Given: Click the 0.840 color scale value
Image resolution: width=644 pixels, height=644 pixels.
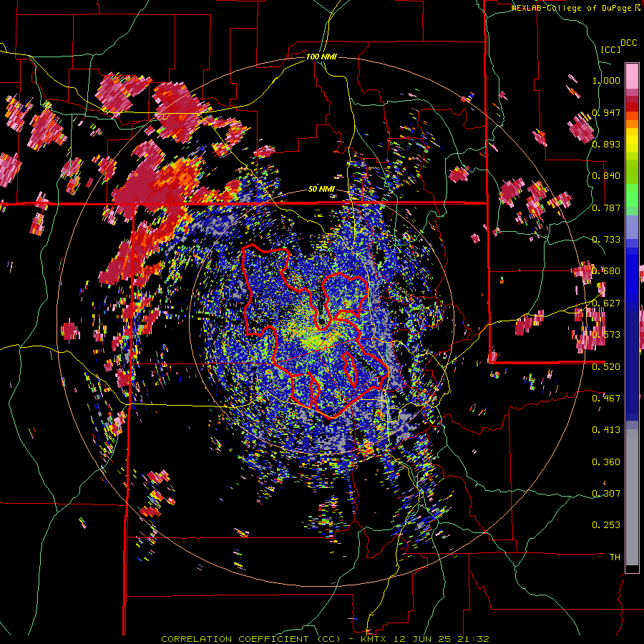Looking at the screenshot, I should point(606,176).
